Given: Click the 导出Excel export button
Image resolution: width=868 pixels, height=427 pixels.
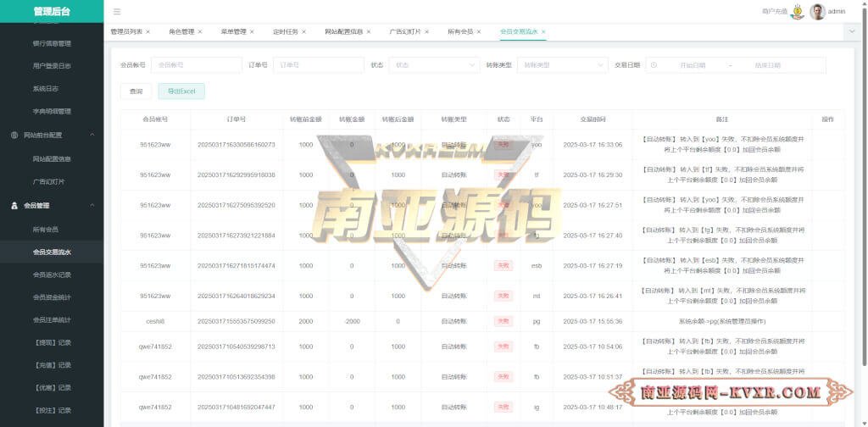Looking at the screenshot, I should (181, 91).
